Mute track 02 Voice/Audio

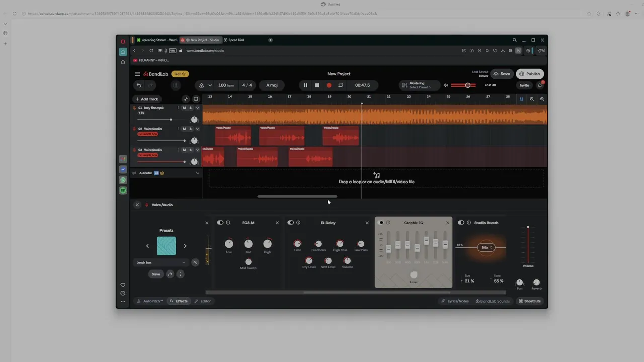(x=184, y=129)
